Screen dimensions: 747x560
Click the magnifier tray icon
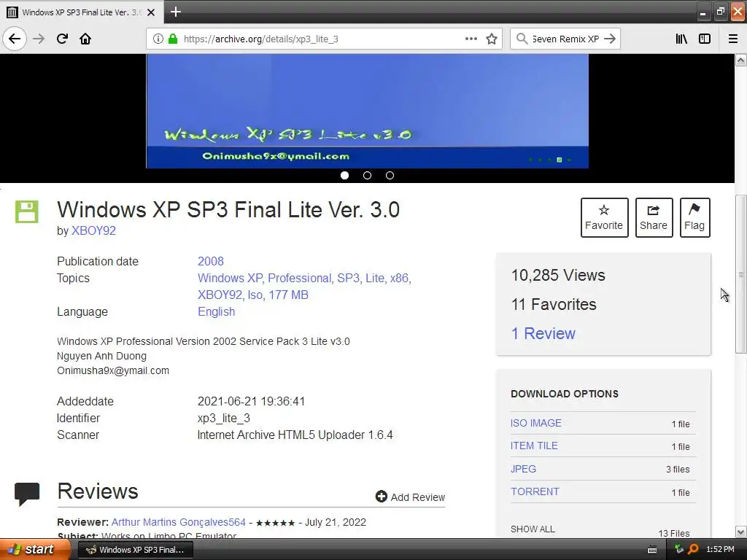[693, 549]
